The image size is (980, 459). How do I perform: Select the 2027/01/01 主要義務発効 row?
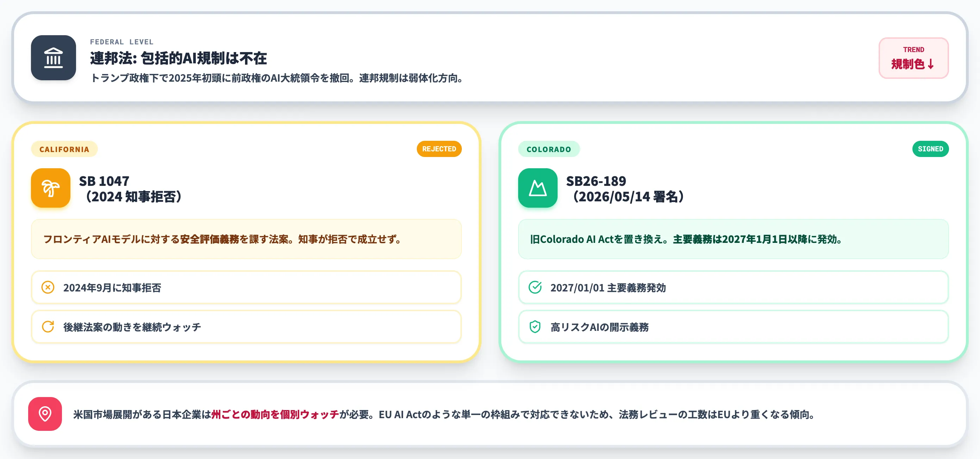[733, 287]
